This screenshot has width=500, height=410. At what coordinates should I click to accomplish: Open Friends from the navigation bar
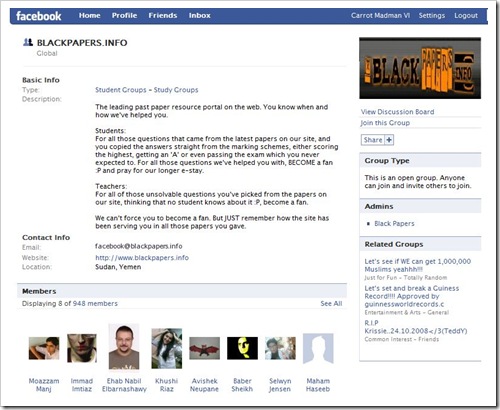tap(163, 15)
